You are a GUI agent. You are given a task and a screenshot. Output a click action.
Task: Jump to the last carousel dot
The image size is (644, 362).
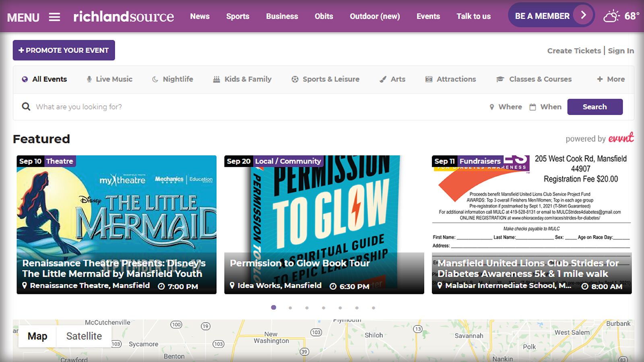374,308
